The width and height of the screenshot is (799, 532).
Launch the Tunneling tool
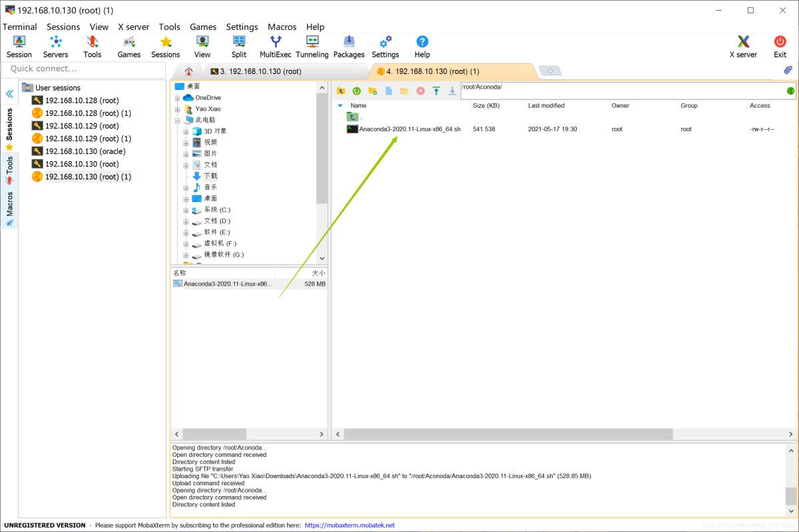click(312, 45)
